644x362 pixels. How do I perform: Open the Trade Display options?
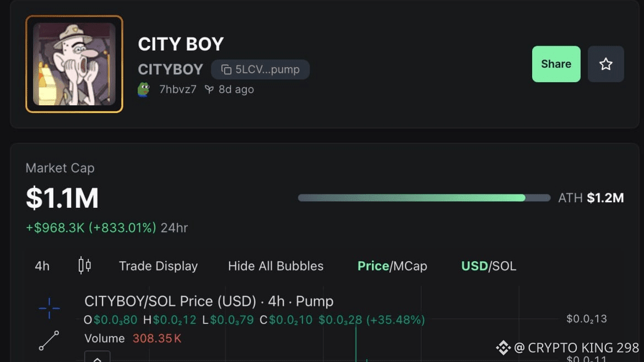[158, 266]
